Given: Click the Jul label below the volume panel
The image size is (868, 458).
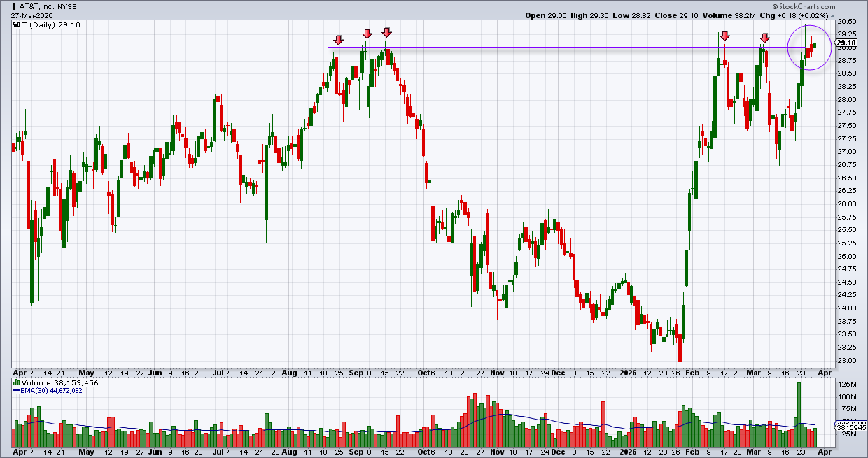Looking at the screenshot, I should [217, 452].
